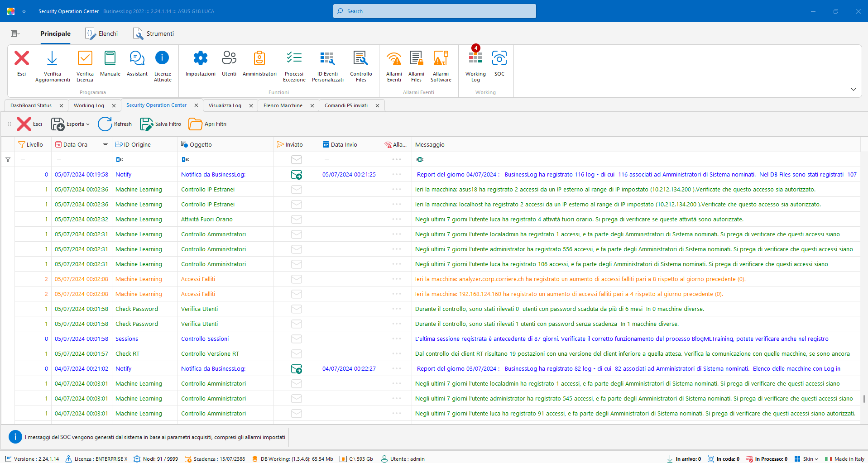Click Apri Filtri
The height and width of the screenshot is (463, 868).
pos(208,124)
